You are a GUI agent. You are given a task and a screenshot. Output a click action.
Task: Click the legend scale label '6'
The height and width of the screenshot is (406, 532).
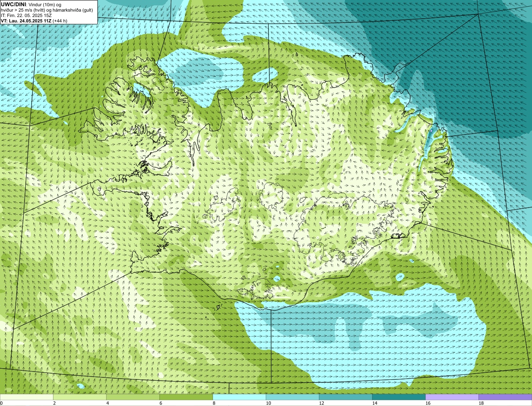coord(161,403)
